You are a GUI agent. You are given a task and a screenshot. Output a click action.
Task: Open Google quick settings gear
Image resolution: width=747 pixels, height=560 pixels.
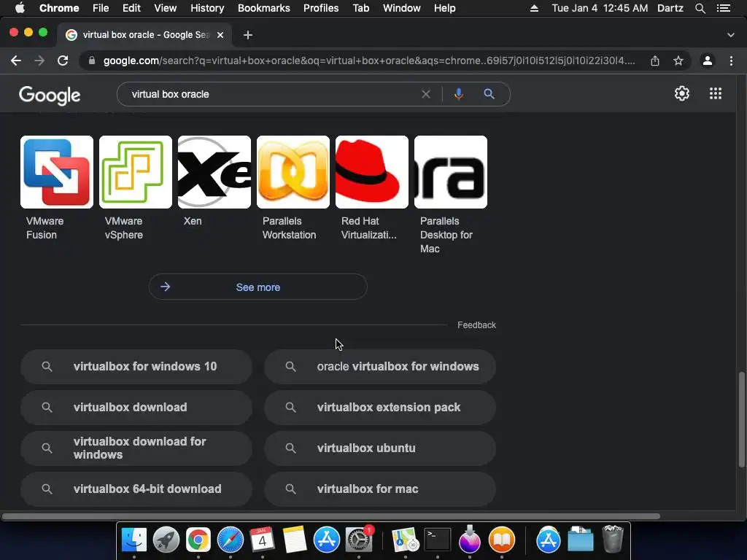click(x=682, y=93)
